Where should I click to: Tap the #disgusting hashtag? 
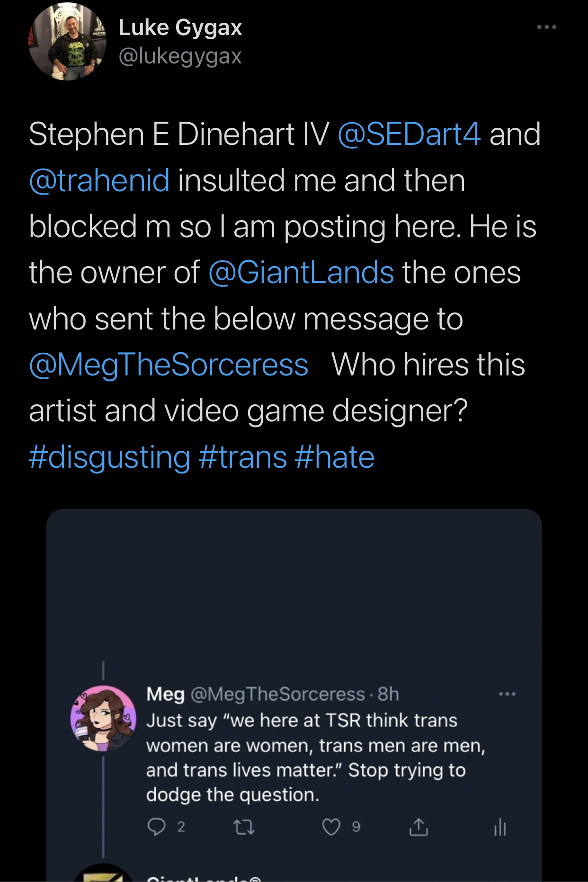point(109,457)
